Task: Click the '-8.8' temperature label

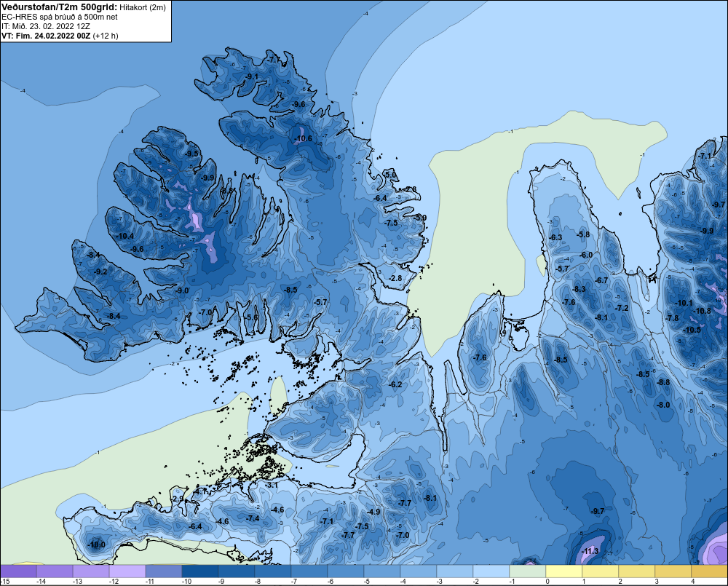Action: click(663, 382)
